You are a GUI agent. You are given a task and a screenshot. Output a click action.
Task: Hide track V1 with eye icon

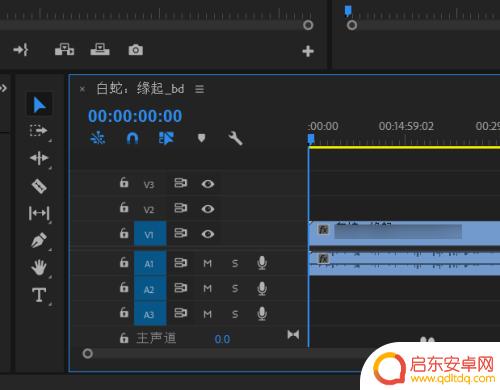(x=208, y=234)
